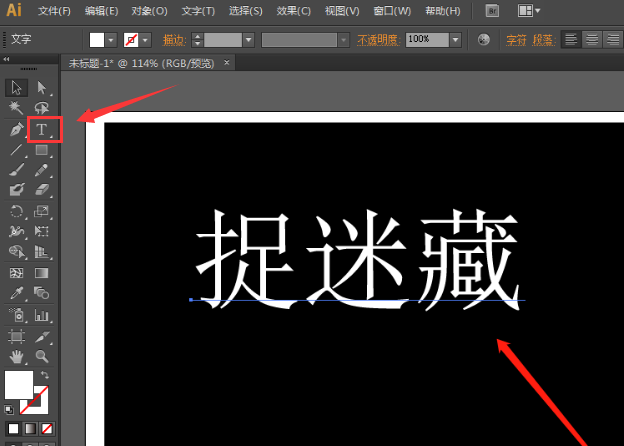Viewport: 624px width, 446px height.
Task: Open the brush definition dropdown
Action: click(343, 40)
